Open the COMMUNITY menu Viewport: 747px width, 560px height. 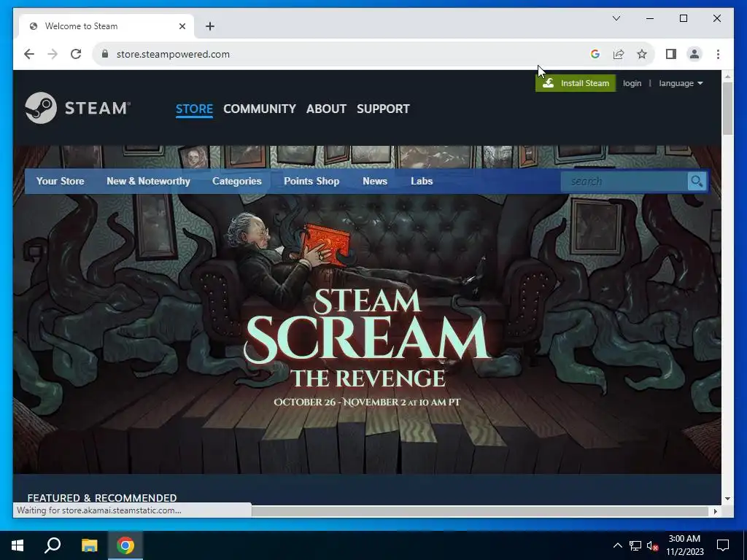(x=260, y=109)
